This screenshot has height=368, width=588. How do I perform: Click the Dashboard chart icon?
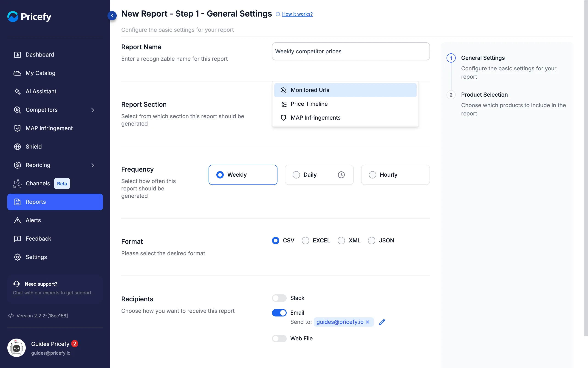point(17,55)
